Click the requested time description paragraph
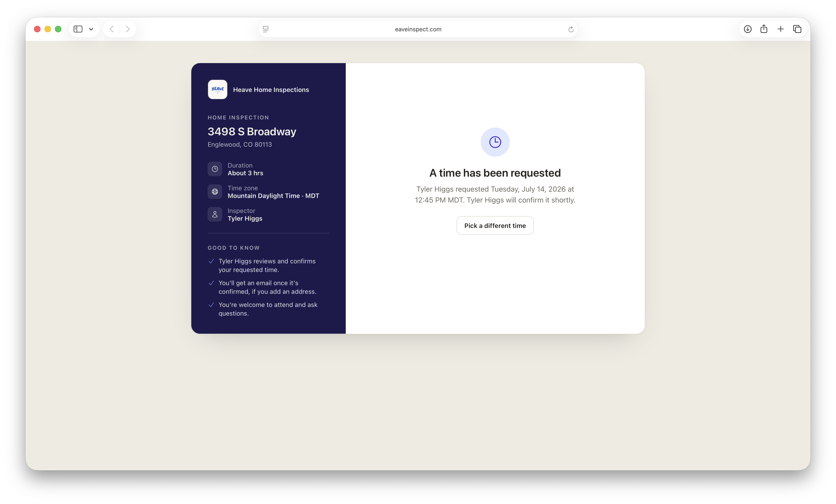 pos(495,195)
